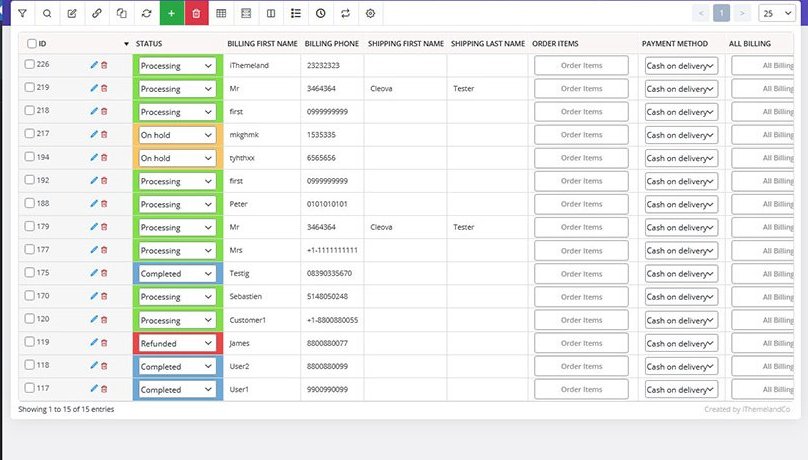Select order 226 checkbox
This screenshot has width=808, height=460.
pos(29,64)
